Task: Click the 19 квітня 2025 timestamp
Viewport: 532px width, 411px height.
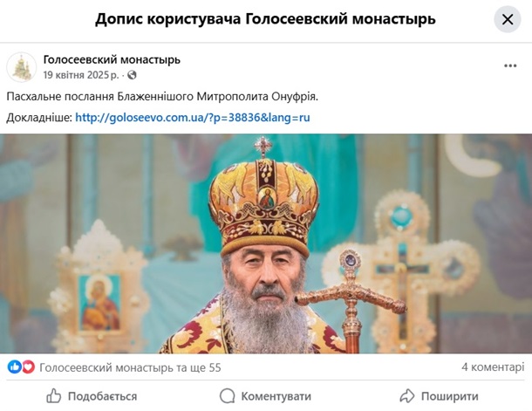Action: tap(81, 75)
